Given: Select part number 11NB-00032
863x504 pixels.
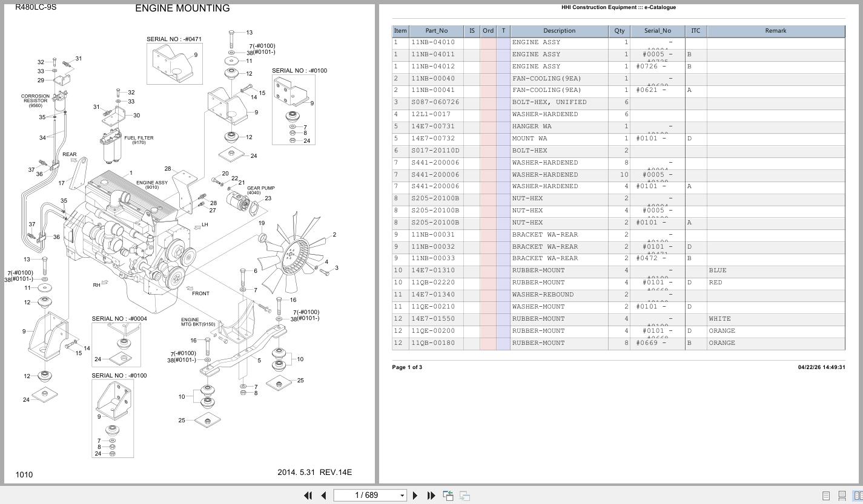Looking at the screenshot, I should coord(433,247).
